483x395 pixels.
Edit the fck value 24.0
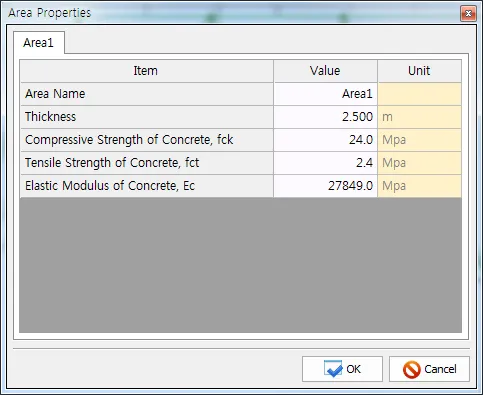[325, 140]
